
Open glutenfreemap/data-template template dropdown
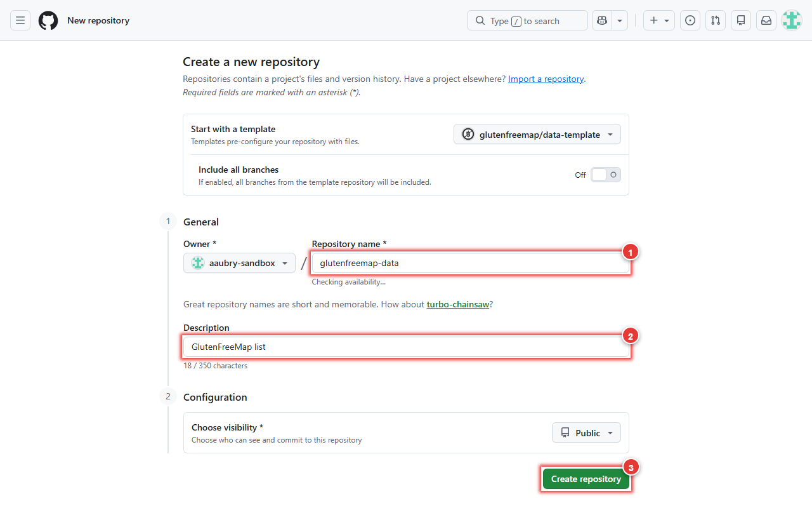[x=537, y=135]
